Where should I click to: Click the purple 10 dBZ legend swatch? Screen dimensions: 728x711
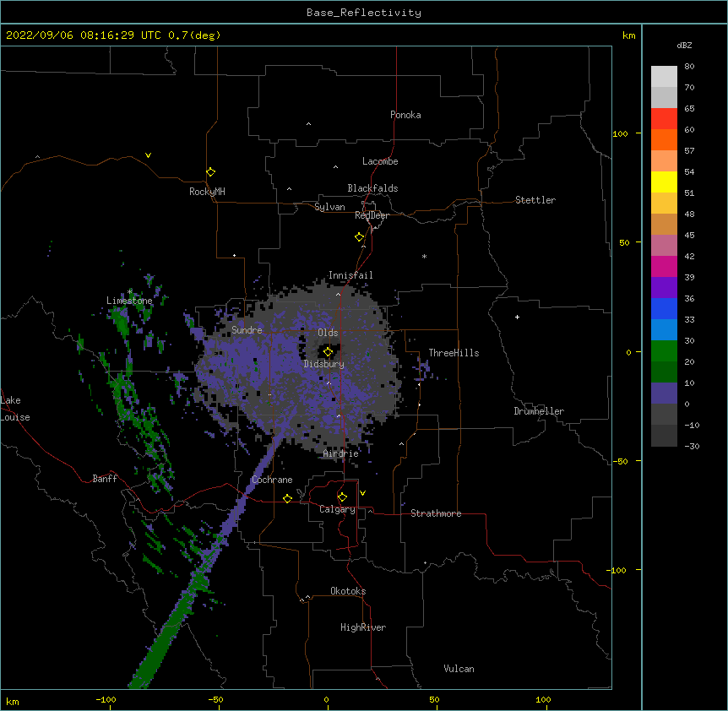coord(664,393)
